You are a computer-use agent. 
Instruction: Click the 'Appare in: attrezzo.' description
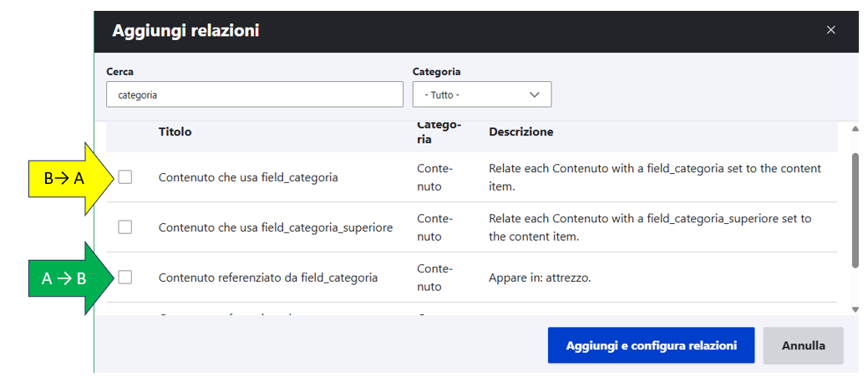[540, 278]
